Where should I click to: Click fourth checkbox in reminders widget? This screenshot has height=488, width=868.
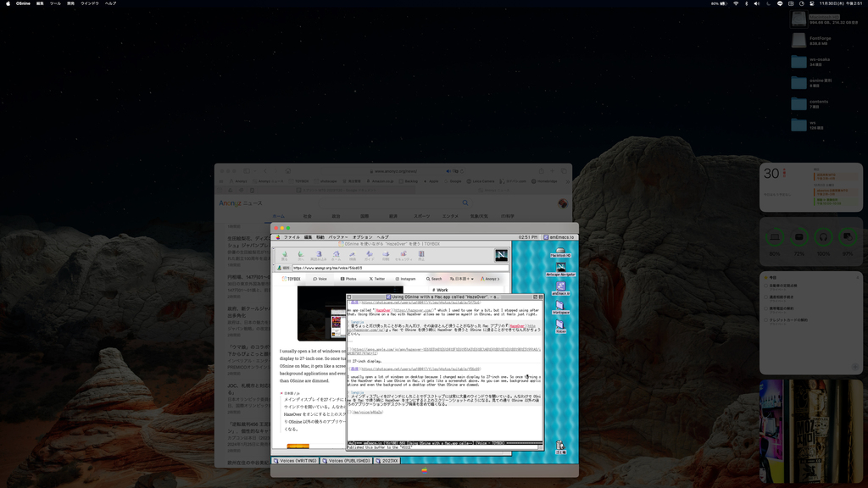[766, 319]
